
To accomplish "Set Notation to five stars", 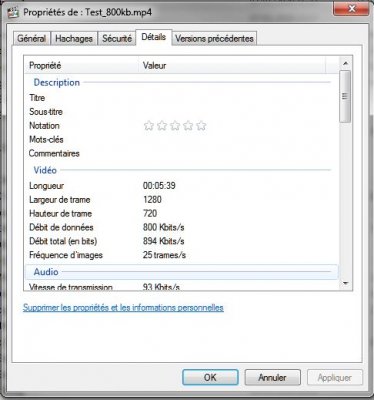I will pos(201,126).
